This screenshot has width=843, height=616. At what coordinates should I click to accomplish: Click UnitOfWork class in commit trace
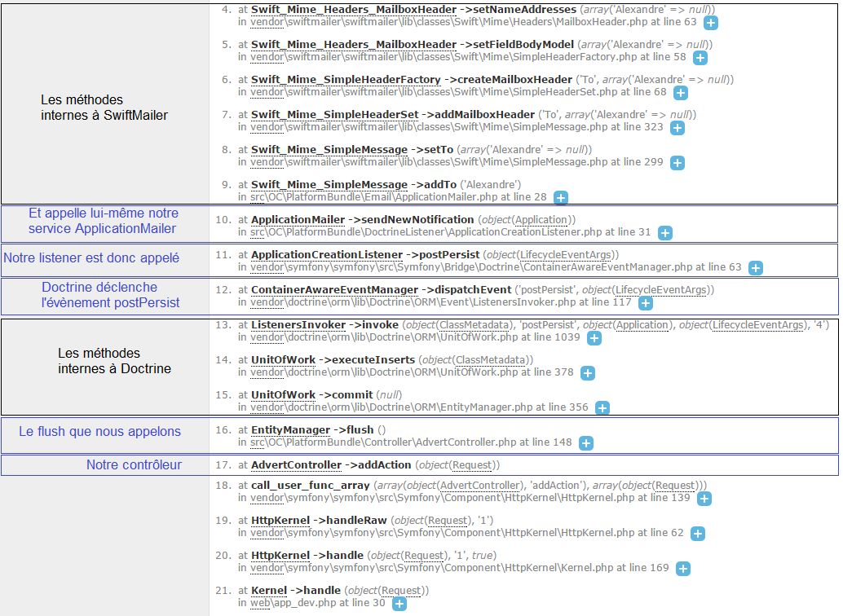(x=284, y=394)
